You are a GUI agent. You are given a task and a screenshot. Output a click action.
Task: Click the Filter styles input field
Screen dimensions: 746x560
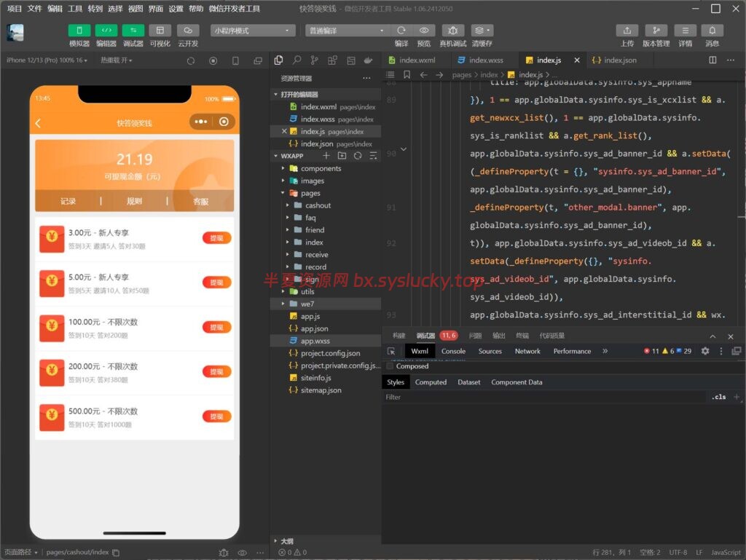pos(542,397)
